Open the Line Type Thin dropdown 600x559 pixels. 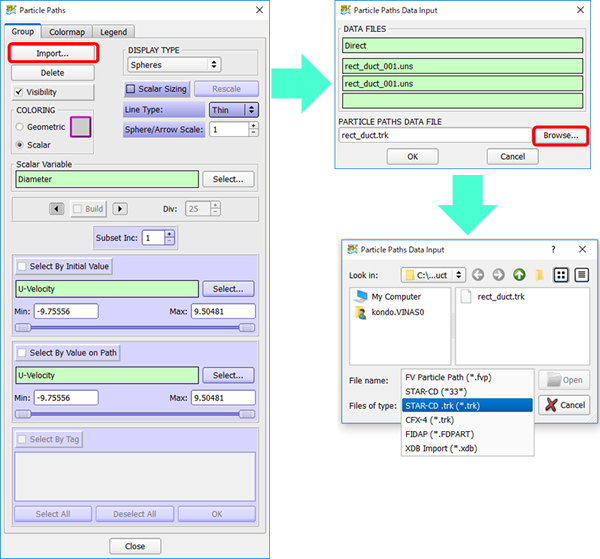click(234, 109)
